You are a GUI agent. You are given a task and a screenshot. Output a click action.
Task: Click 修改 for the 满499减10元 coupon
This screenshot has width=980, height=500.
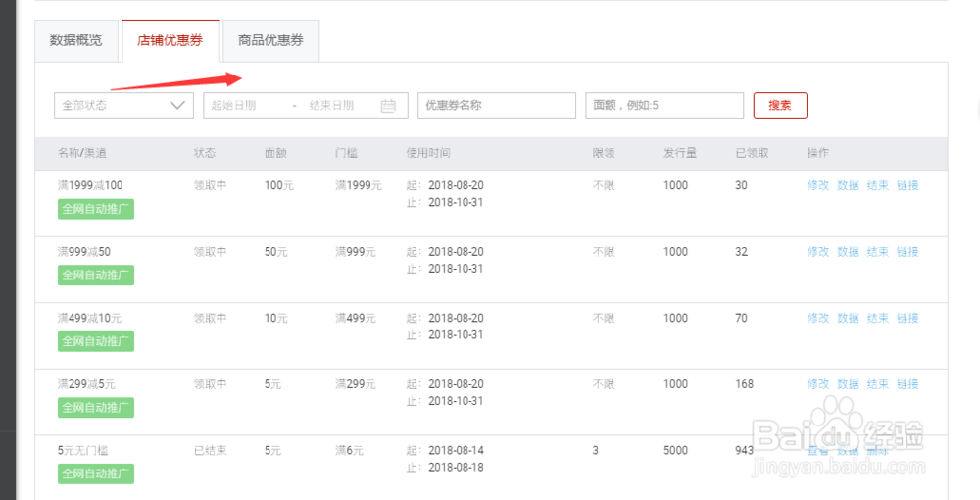pyautogui.click(x=818, y=318)
